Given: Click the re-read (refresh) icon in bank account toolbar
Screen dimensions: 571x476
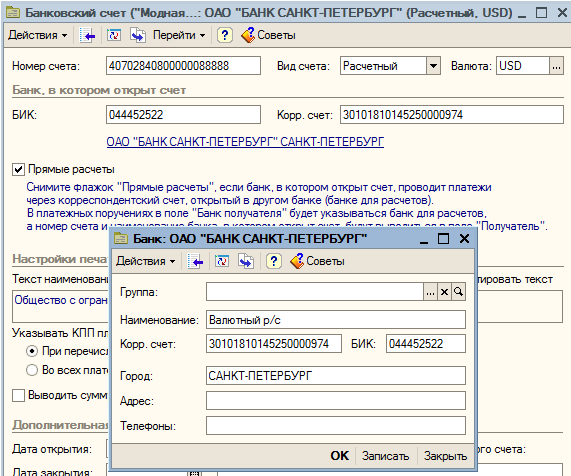Looking at the screenshot, I should pyautogui.click(x=114, y=35).
